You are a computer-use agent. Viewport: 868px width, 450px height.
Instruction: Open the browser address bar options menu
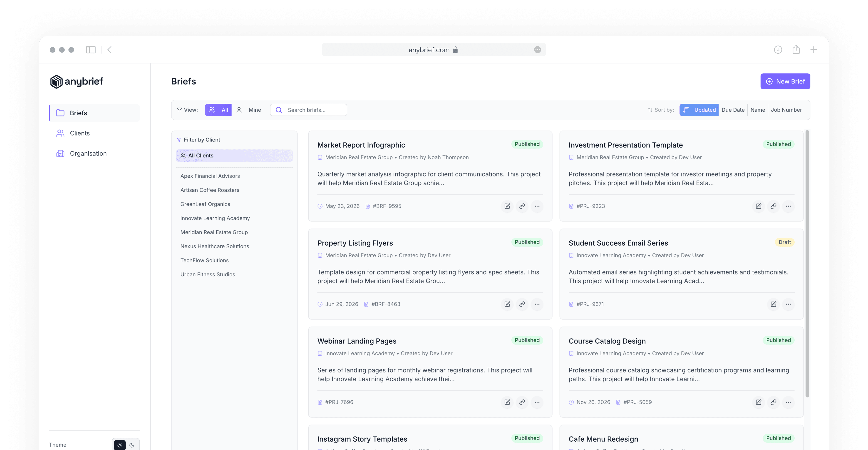538,50
